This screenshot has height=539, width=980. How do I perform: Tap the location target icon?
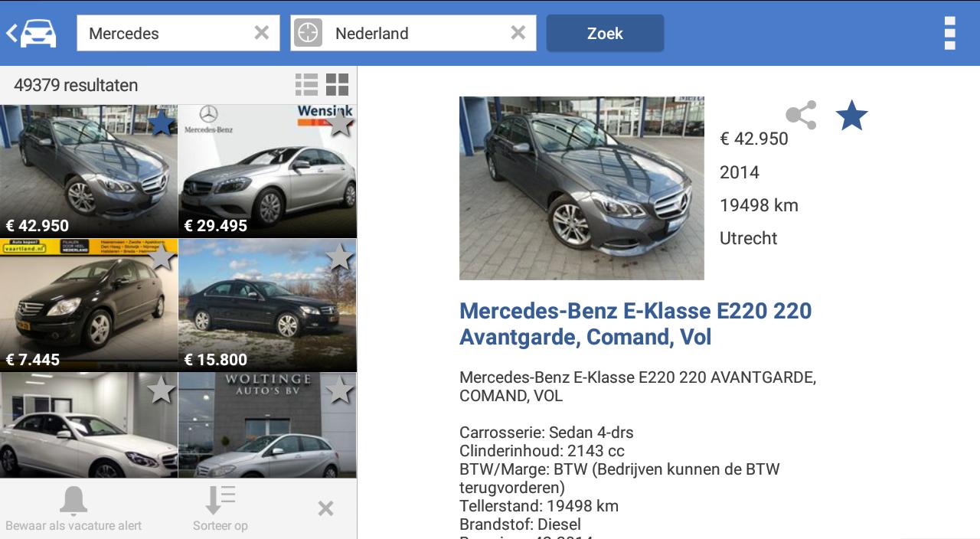click(308, 33)
